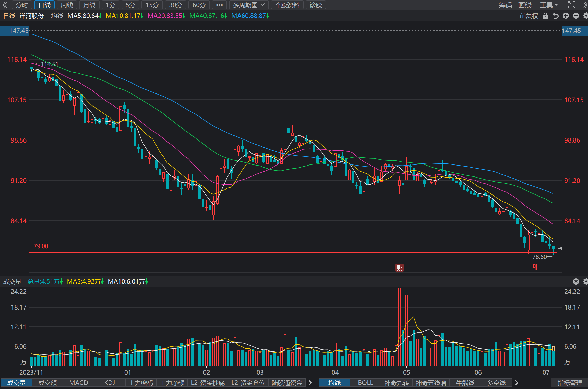Open 筹码 chip distribution panel
The height and width of the screenshot is (389, 588).
pos(505,5)
